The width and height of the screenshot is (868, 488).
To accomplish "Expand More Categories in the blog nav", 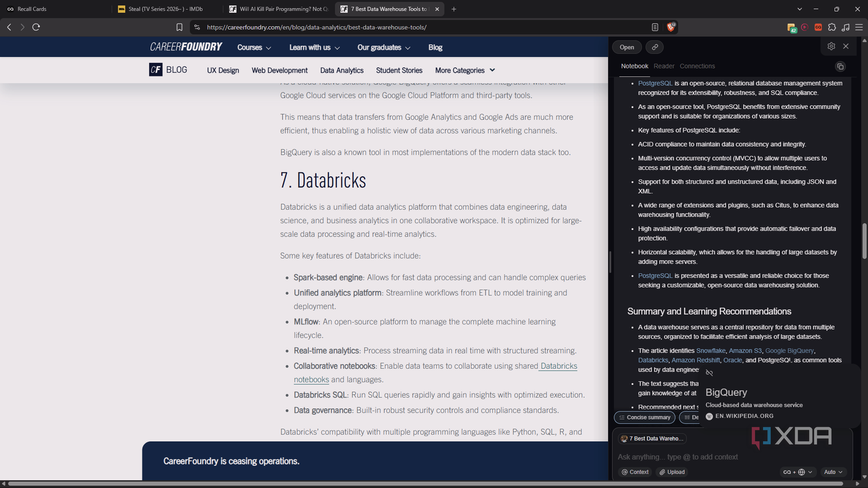I will click(x=465, y=71).
